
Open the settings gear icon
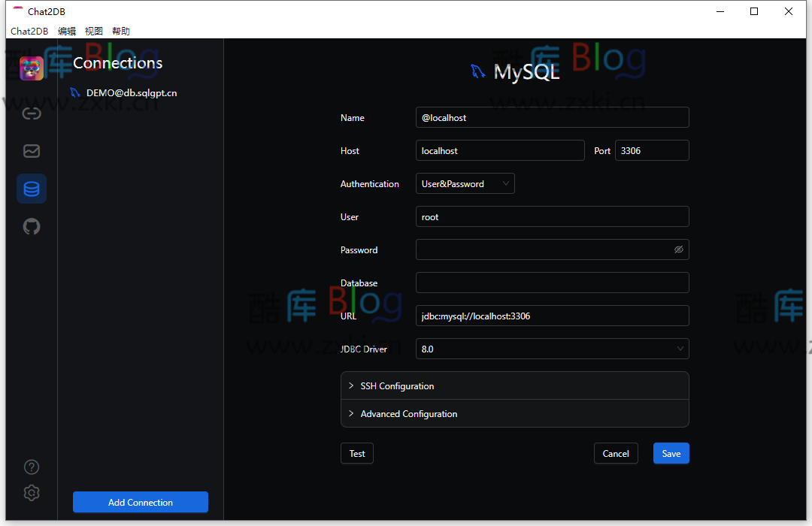(x=31, y=493)
